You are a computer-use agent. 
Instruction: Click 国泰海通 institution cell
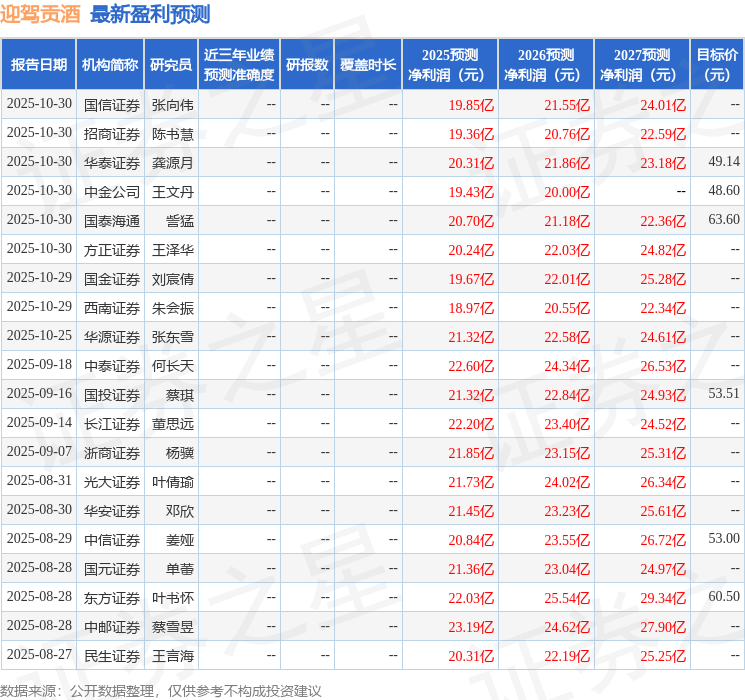(x=112, y=221)
